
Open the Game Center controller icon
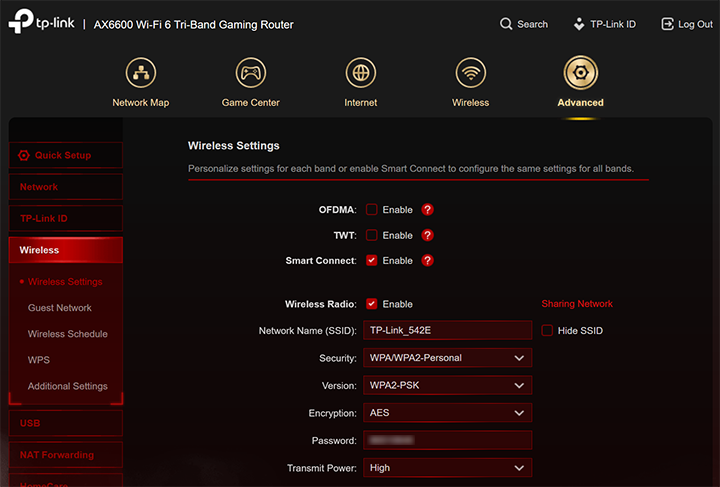tap(251, 73)
